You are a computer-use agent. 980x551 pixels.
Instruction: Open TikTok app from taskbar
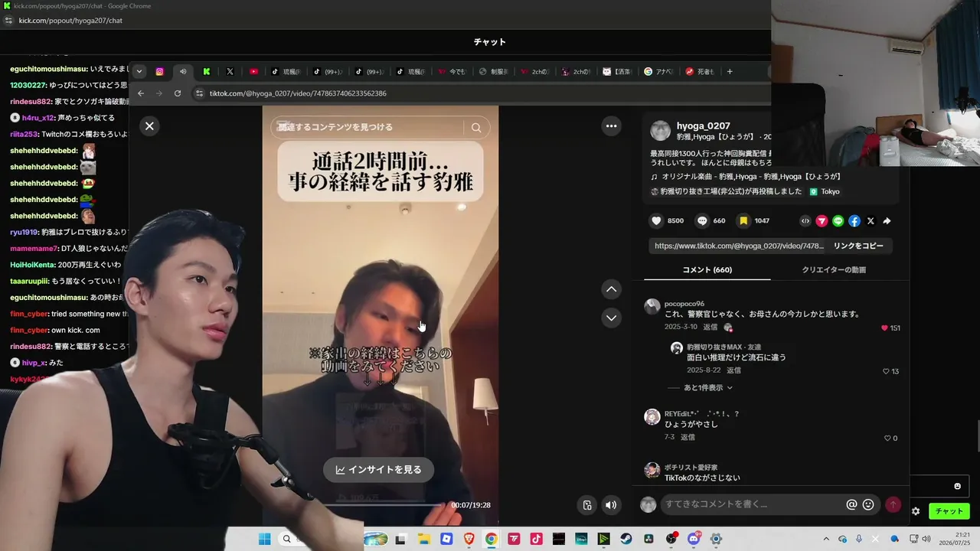[536, 539]
